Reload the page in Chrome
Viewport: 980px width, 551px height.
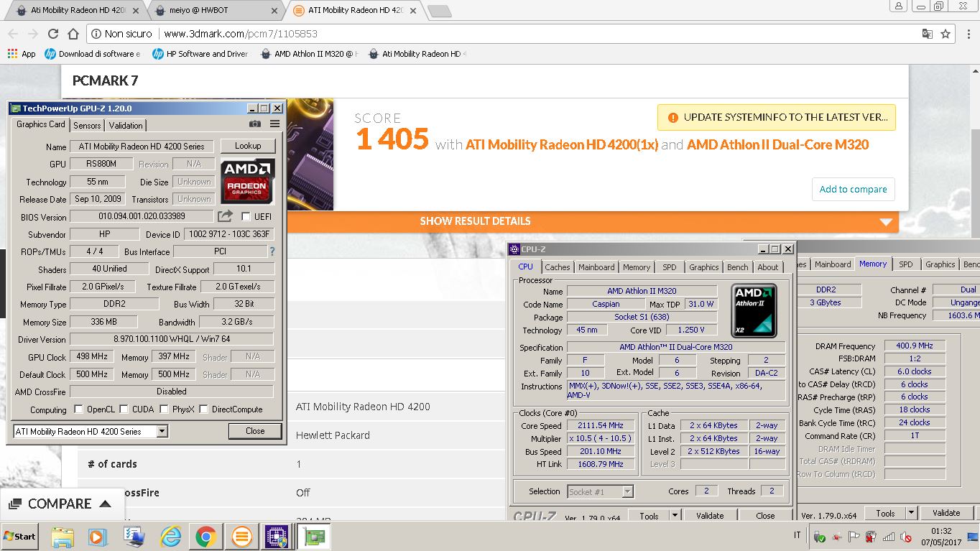coord(52,34)
